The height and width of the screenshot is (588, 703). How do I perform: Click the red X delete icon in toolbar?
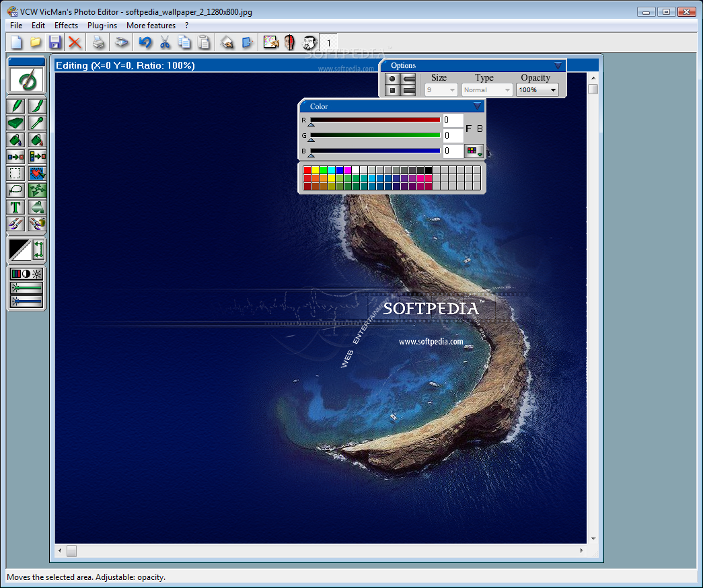tap(75, 42)
